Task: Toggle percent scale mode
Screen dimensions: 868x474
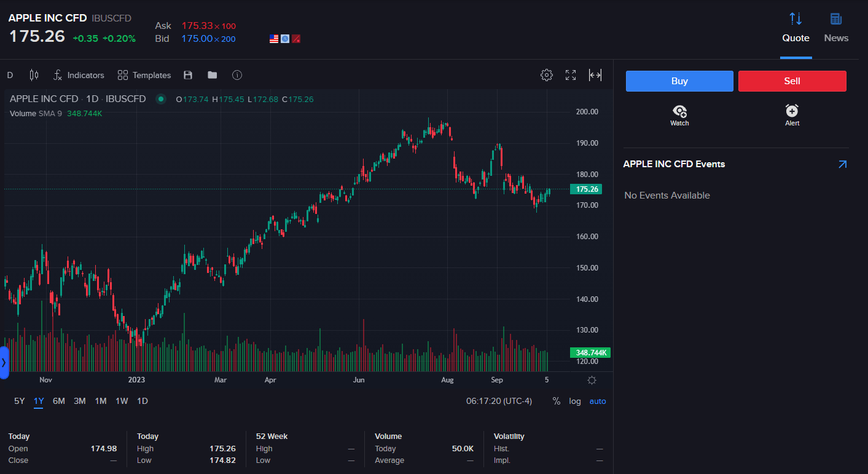Action: click(x=557, y=401)
